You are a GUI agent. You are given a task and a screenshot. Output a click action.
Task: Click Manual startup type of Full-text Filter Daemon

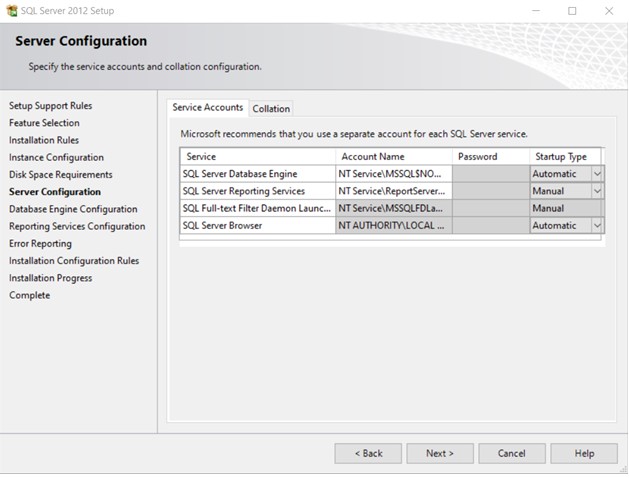566,209
